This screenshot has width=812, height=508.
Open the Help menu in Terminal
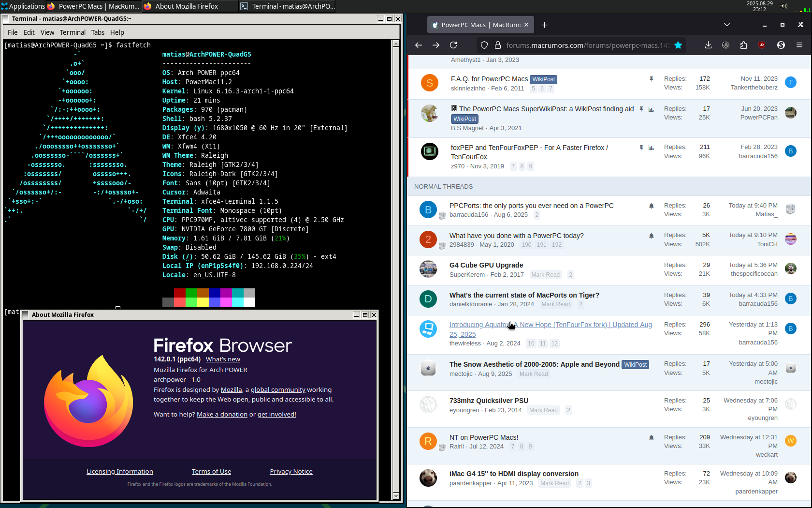117,32
